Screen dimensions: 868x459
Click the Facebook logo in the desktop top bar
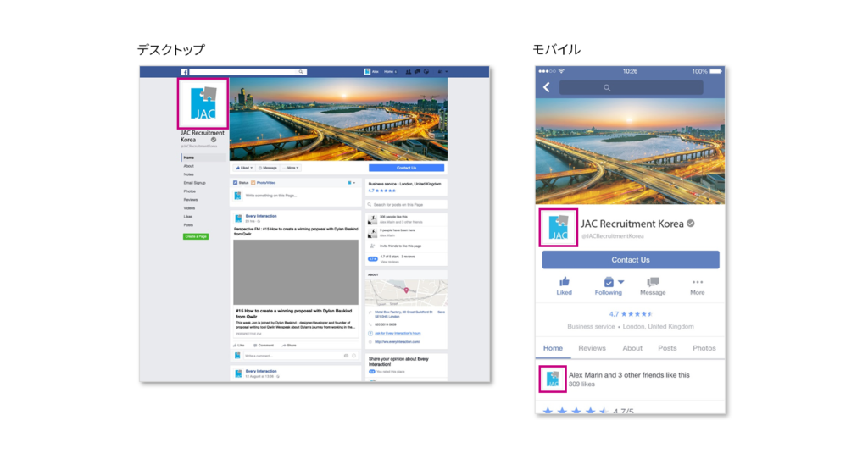click(x=185, y=72)
